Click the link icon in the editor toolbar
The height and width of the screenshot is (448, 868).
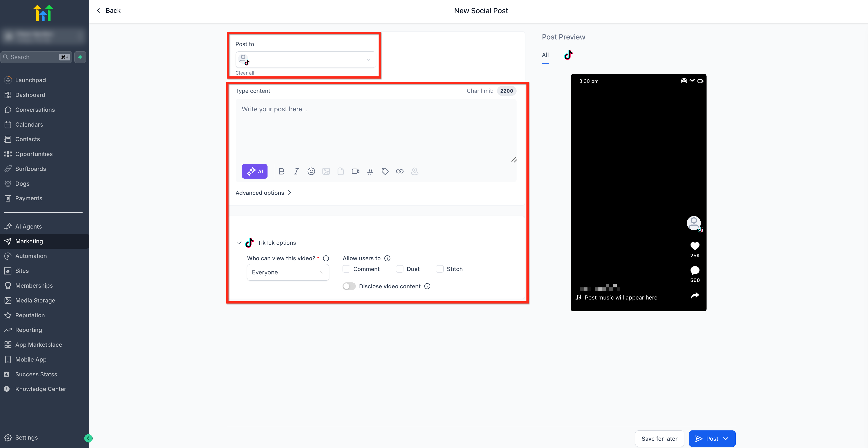point(400,171)
